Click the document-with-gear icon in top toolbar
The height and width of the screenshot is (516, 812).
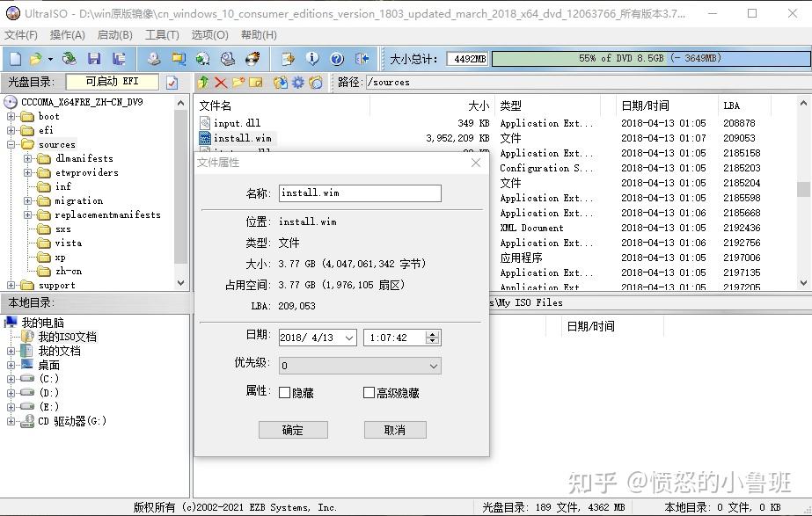coord(288,59)
